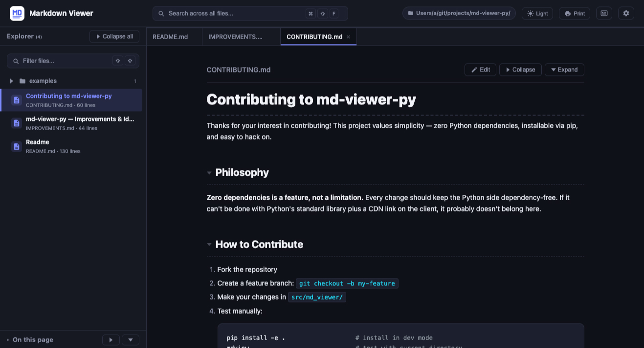Click the Contributing to md-viewer-py title
This screenshot has height=348, width=644.
(311, 99)
